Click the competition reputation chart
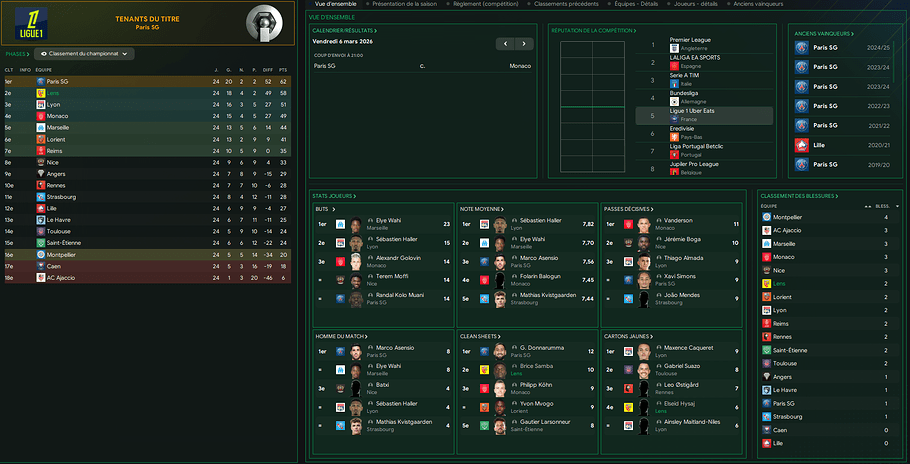Viewport: 910px width, 464px height. [592, 107]
